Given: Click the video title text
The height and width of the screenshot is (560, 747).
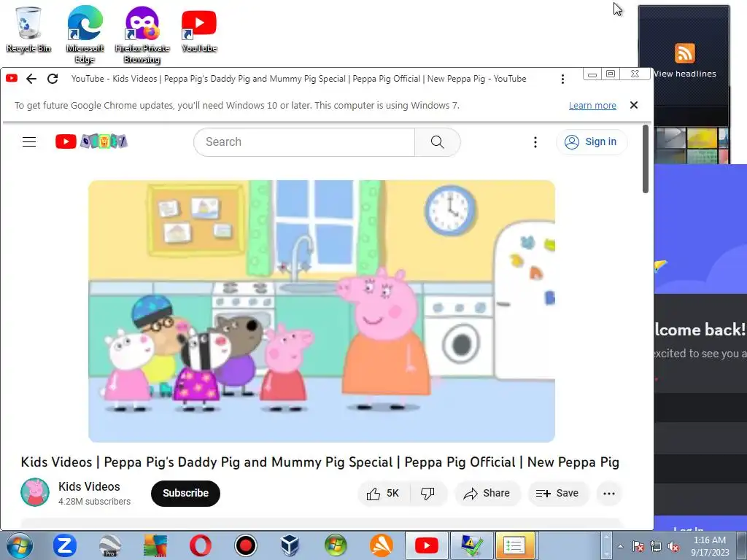Looking at the screenshot, I should (320, 462).
